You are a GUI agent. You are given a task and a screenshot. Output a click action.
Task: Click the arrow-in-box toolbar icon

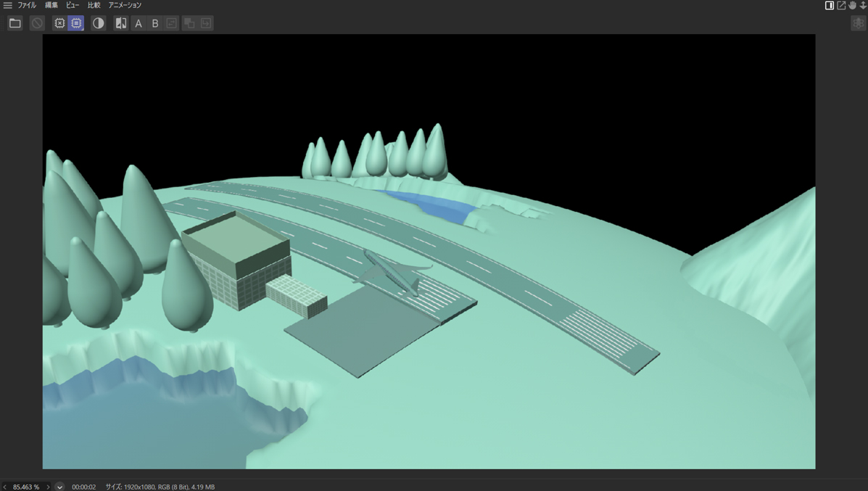point(206,23)
